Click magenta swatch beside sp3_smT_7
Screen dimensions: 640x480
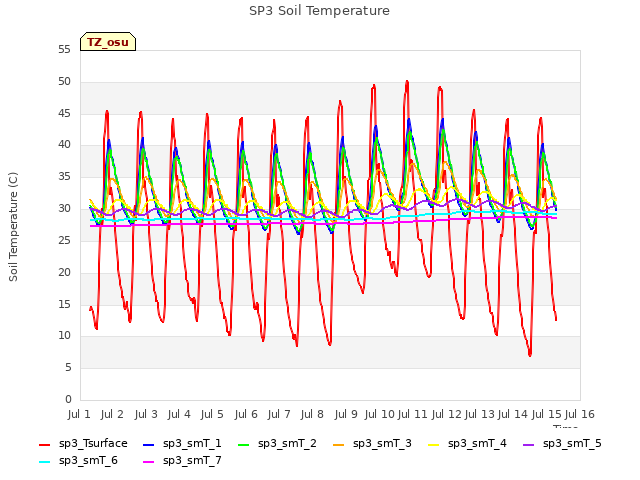(x=149, y=462)
